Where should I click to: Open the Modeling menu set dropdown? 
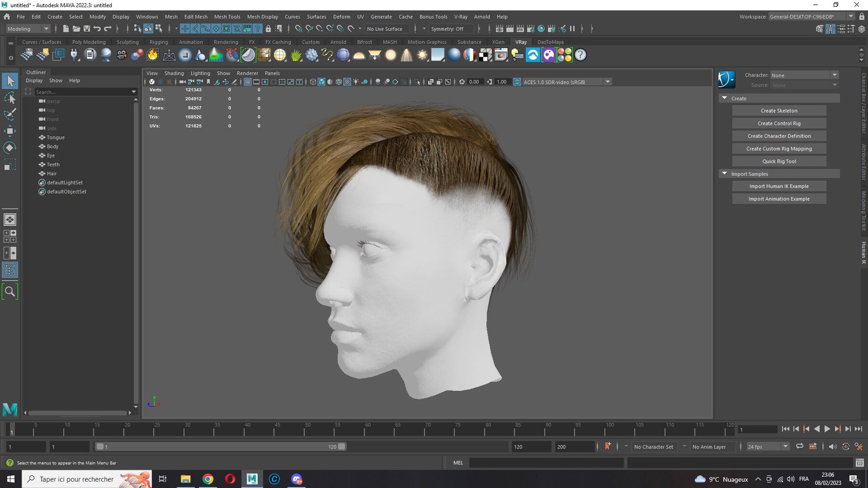click(x=28, y=29)
